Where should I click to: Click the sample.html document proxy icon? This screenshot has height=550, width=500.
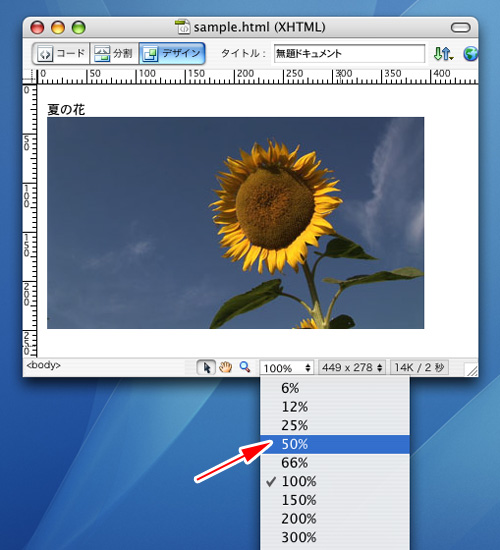[182, 27]
